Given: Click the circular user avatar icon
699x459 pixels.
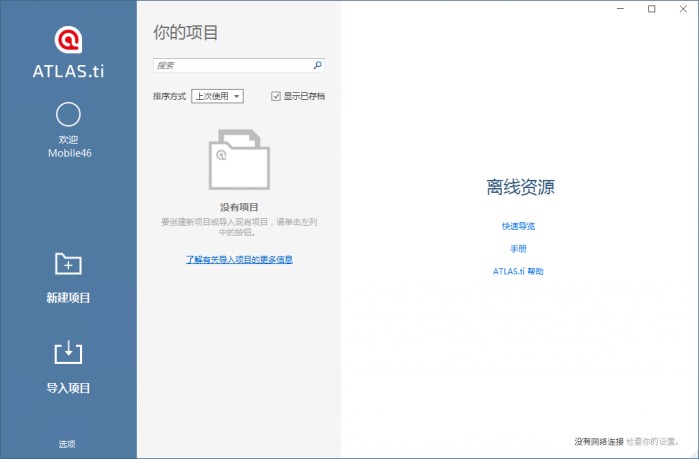Looking at the screenshot, I should click(x=68, y=114).
